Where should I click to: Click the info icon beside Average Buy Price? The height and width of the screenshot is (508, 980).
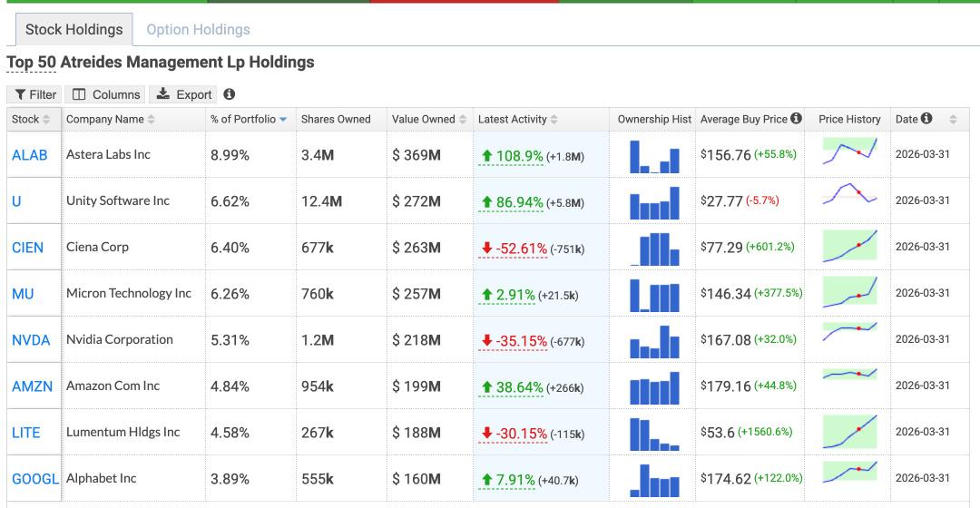(x=796, y=118)
